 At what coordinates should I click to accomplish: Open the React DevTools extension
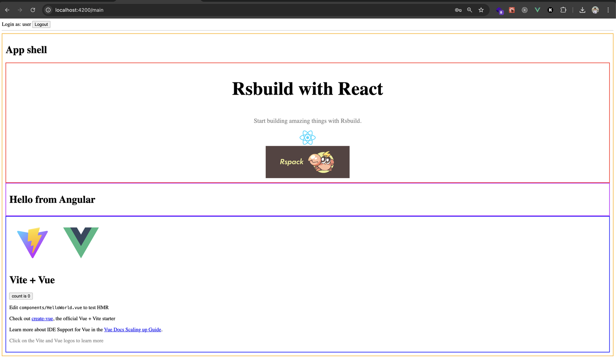tap(512, 10)
